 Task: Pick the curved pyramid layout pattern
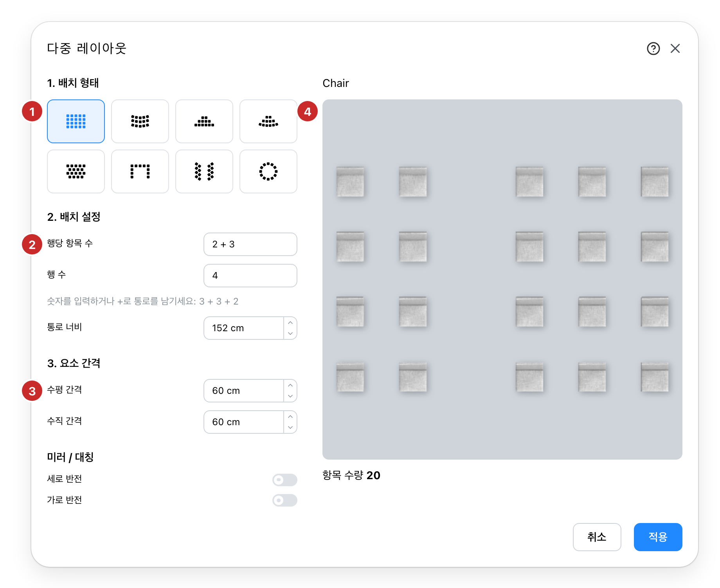pos(268,121)
